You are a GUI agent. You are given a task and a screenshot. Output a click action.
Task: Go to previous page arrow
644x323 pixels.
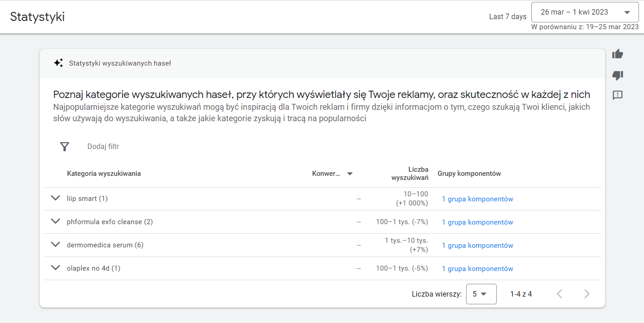tap(560, 294)
